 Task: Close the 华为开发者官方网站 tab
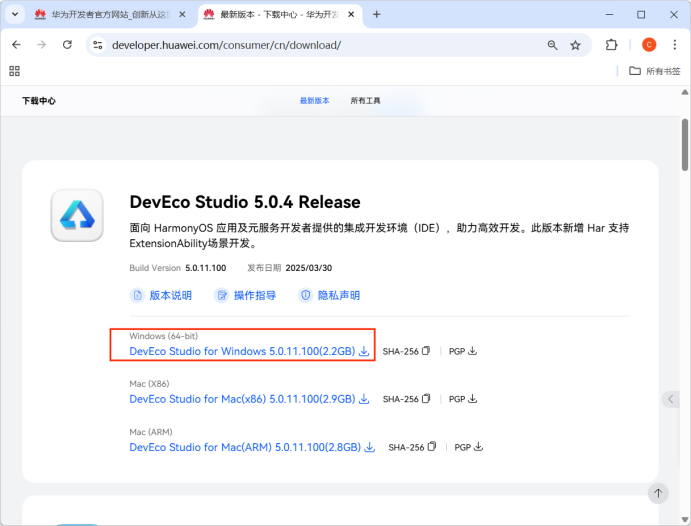tap(182, 15)
